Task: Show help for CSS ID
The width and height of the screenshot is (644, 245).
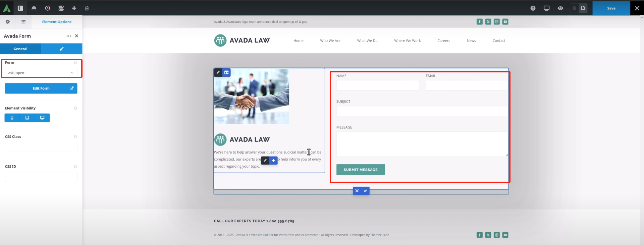Action: 75,167
